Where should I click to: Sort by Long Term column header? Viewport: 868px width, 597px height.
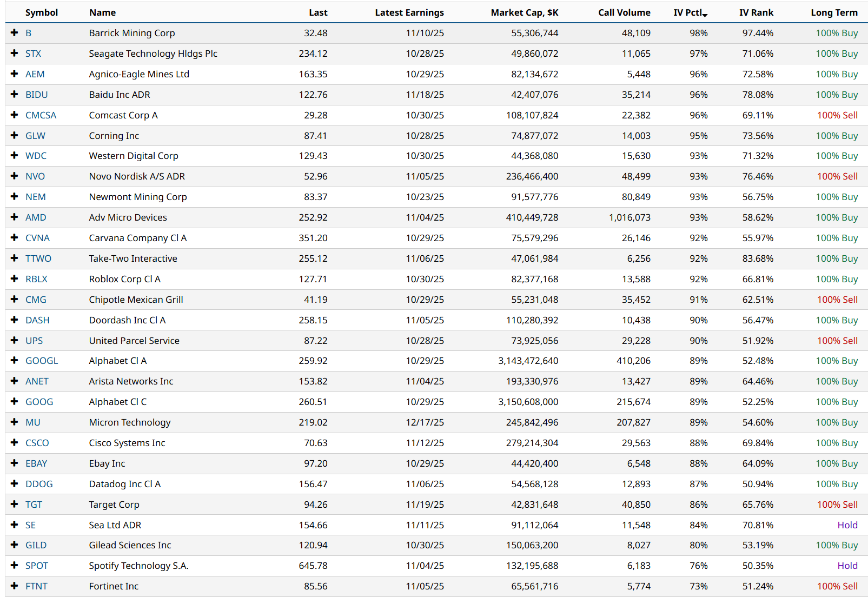[x=834, y=12]
